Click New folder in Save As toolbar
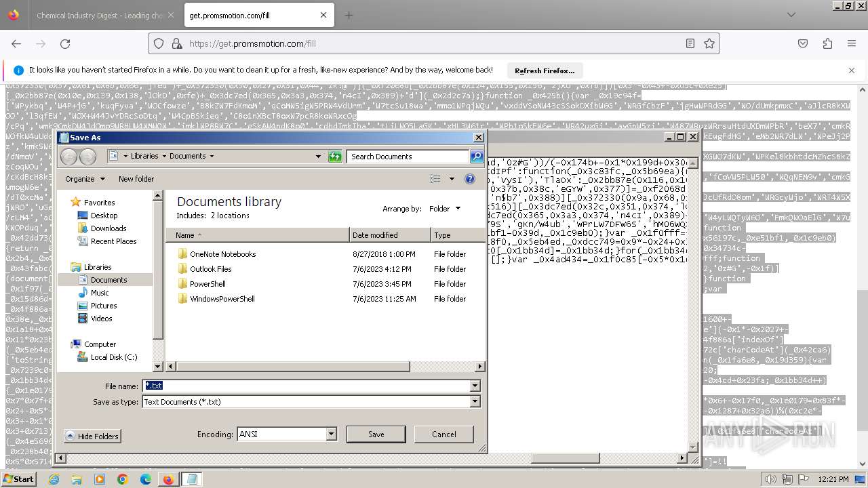This screenshot has height=488, width=868. pyautogui.click(x=136, y=179)
